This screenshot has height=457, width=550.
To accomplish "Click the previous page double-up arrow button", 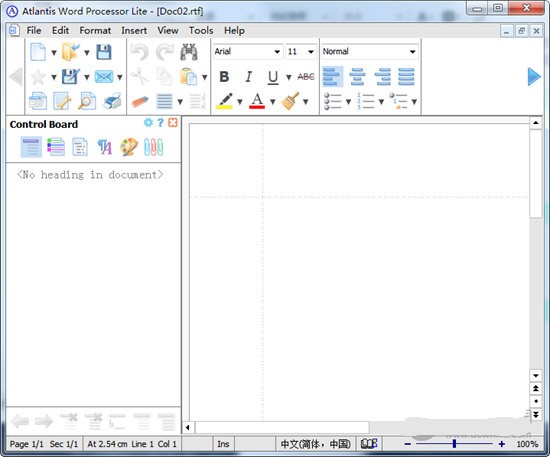I will (536, 388).
